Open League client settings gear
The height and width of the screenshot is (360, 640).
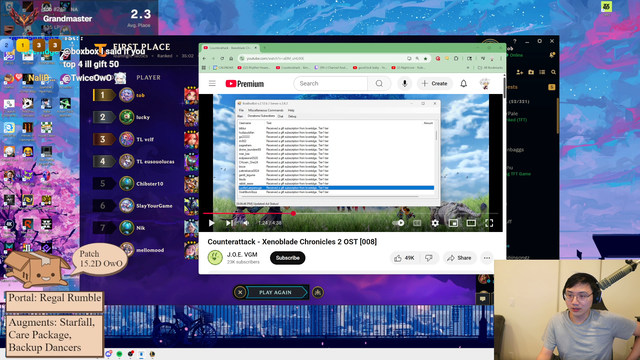(x=540, y=41)
